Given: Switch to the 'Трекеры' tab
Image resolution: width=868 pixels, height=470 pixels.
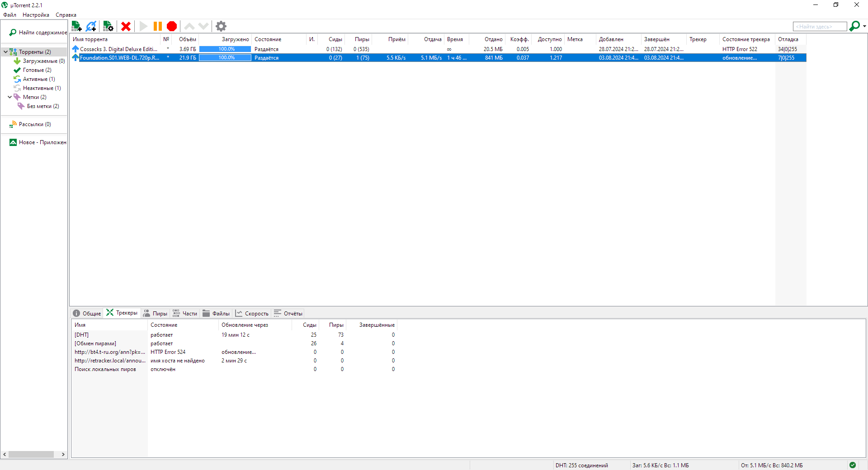Looking at the screenshot, I should point(122,313).
